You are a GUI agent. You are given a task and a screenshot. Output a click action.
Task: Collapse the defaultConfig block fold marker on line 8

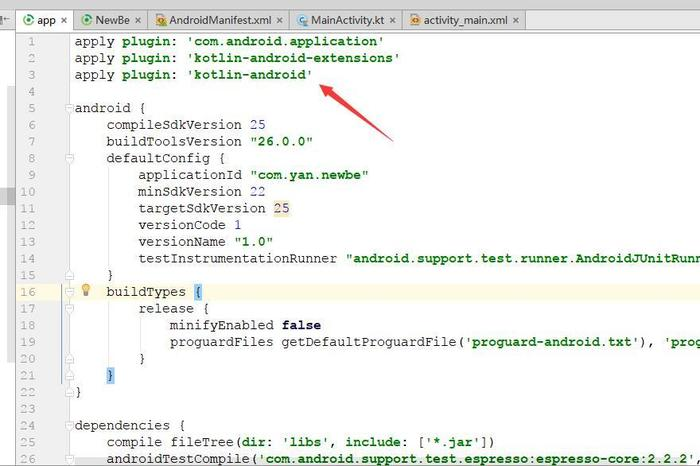[69, 158]
